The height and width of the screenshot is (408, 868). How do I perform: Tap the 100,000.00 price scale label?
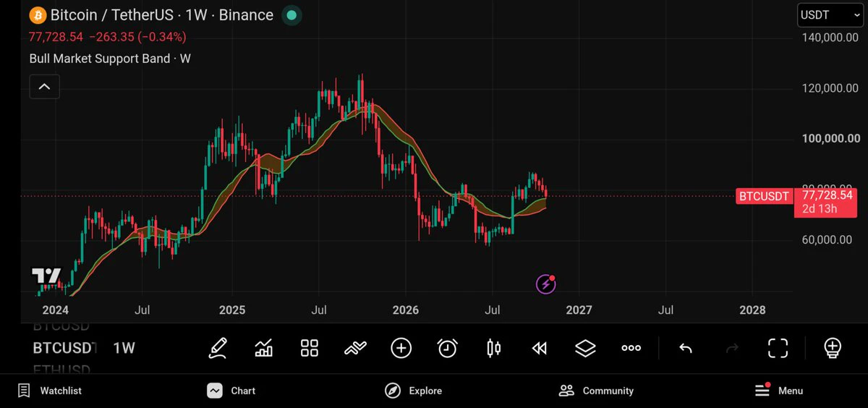point(831,139)
